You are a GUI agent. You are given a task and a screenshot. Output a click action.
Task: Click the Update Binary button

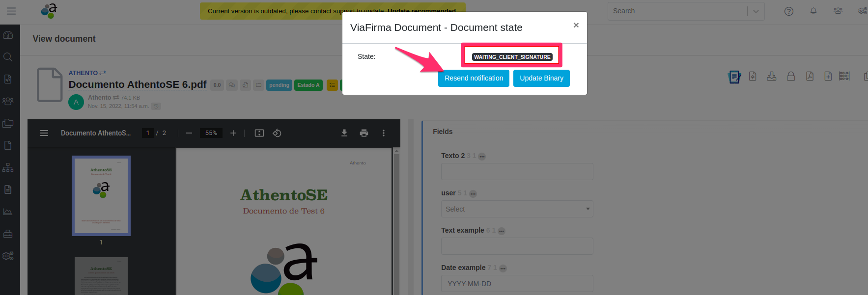pyautogui.click(x=541, y=78)
